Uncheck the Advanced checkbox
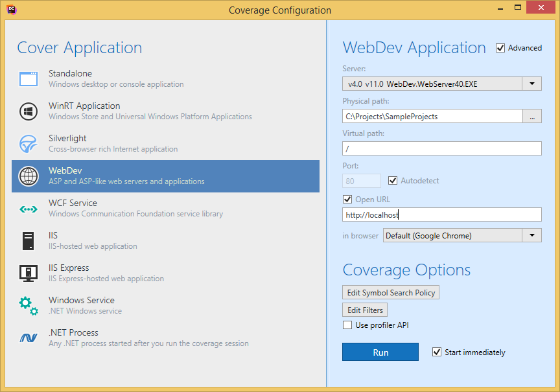560x392 pixels. 500,48
